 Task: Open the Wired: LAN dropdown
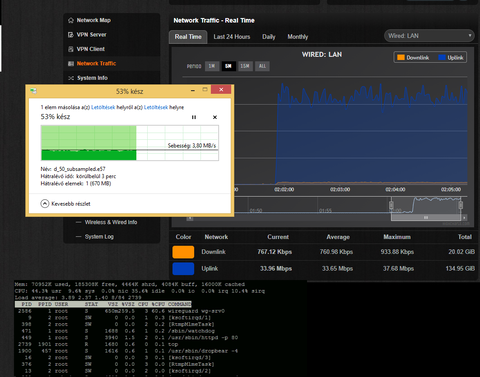pyautogui.click(x=429, y=36)
